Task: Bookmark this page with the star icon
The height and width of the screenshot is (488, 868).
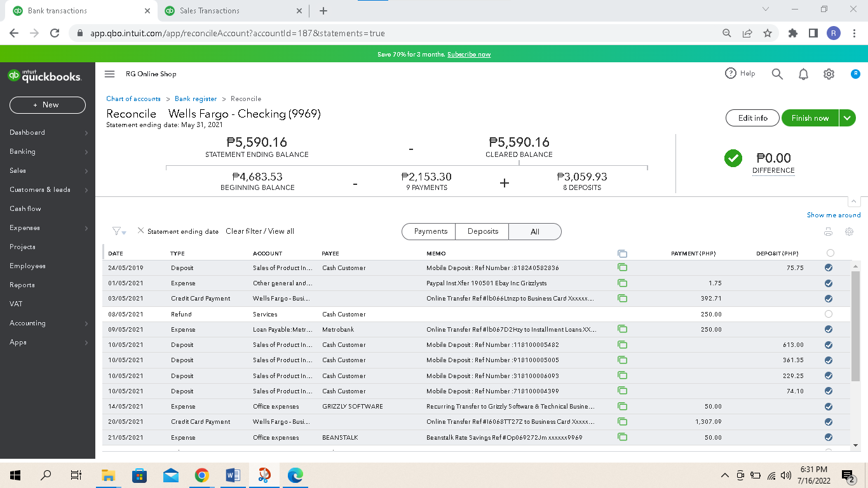Action: 768,33
